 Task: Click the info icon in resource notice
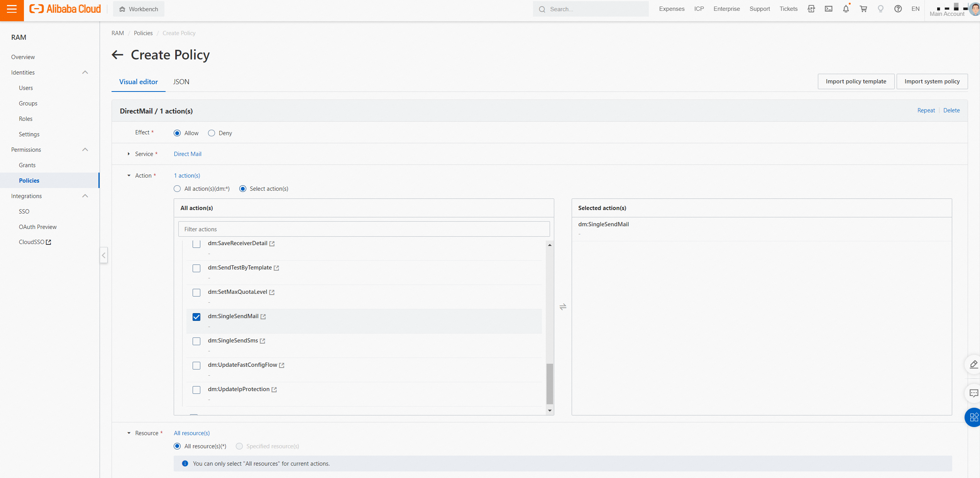(x=185, y=464)
